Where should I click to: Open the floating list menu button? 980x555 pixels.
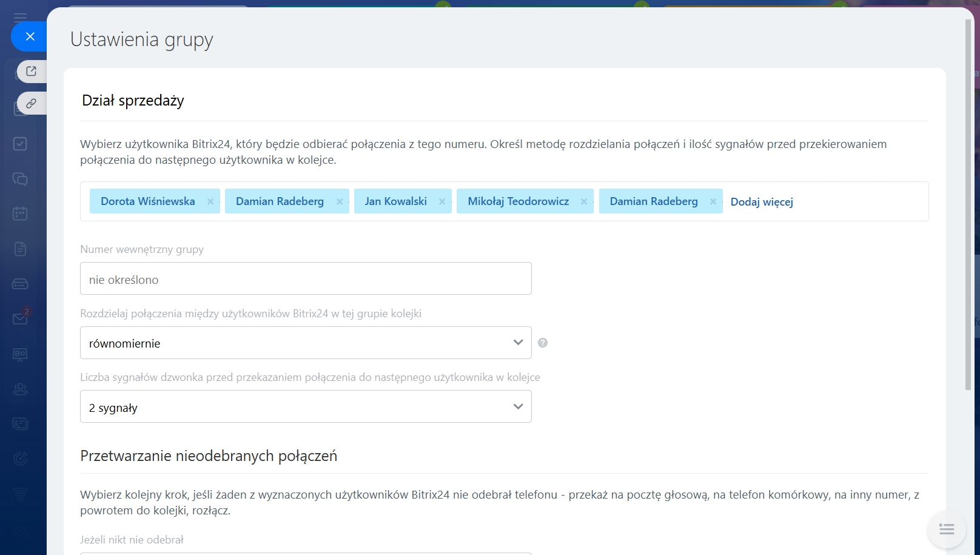tap(946, 530)
